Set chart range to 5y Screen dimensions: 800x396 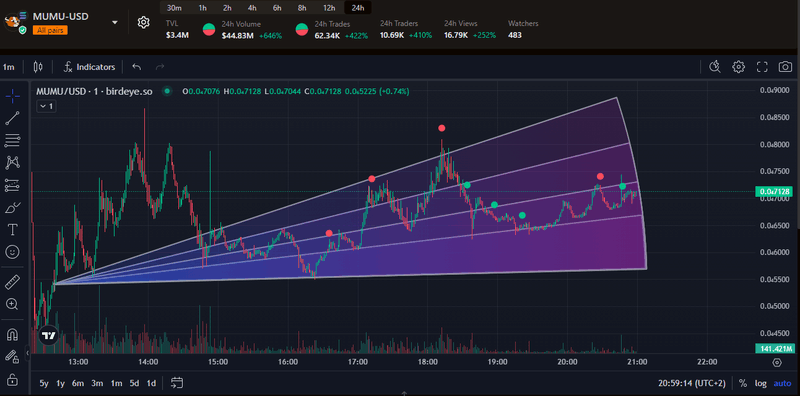pos(44,383)
